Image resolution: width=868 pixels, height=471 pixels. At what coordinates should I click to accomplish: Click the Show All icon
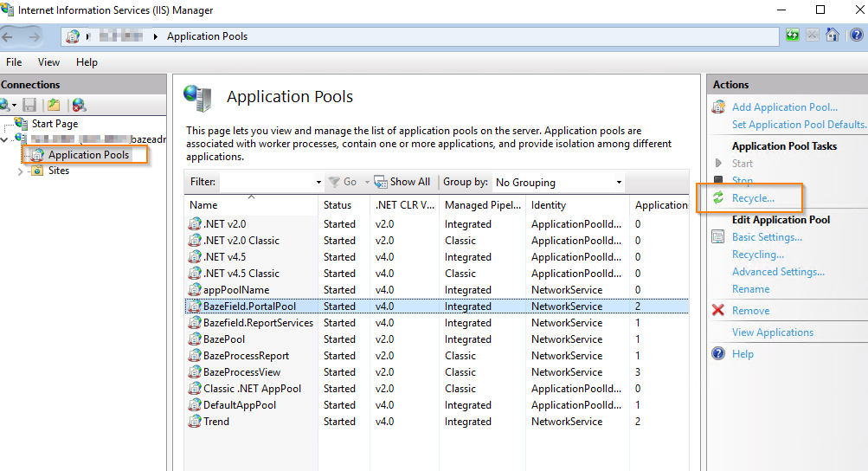[381, 182]
